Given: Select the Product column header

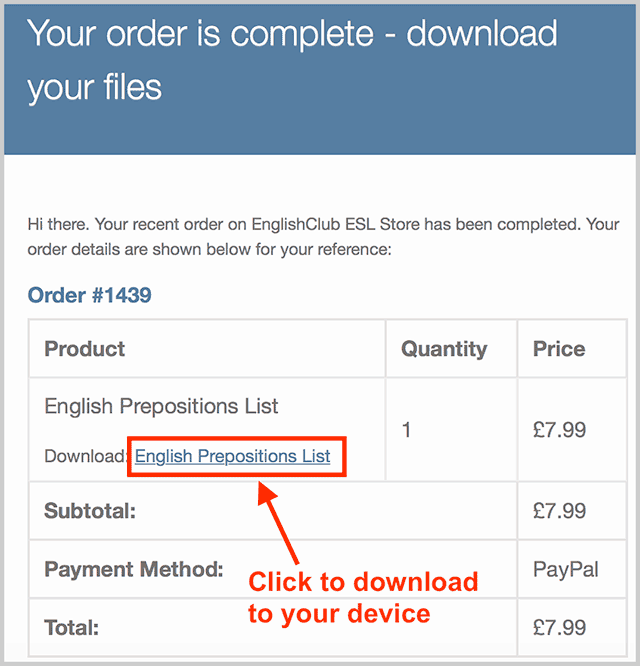Looking at the screenshot, I should pos(85,349).
